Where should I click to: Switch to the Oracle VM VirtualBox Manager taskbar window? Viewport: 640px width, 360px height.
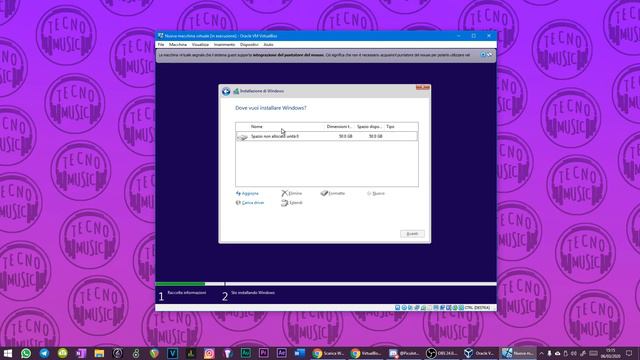click(480, 353)
